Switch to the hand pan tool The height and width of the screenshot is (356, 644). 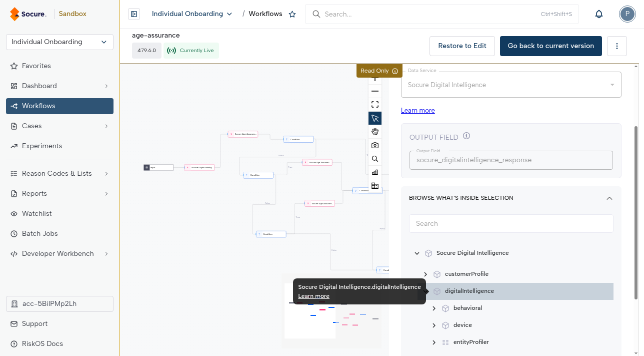pos(375,132)
